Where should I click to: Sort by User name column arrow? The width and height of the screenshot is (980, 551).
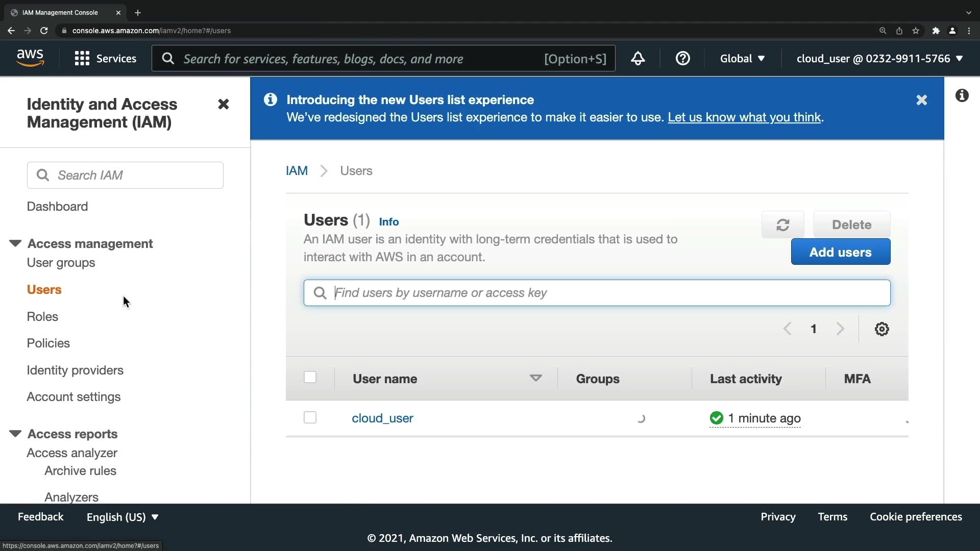pos(535,379)
